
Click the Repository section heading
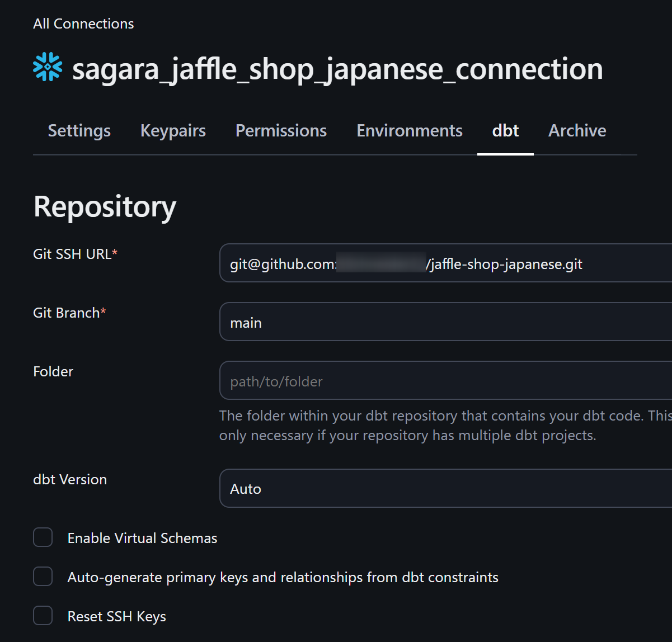pos(105,206)
